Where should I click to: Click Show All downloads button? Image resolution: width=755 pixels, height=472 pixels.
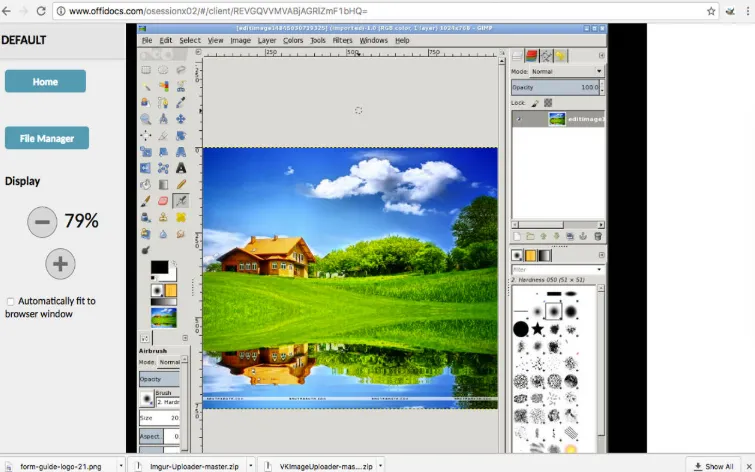(714, 466)
